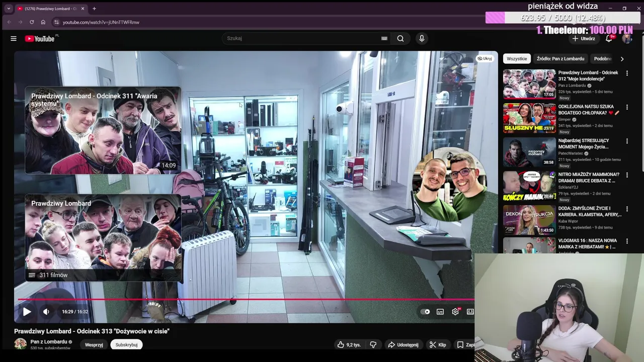
Task: Click the browser address bar URL
Action: [101, 22]
